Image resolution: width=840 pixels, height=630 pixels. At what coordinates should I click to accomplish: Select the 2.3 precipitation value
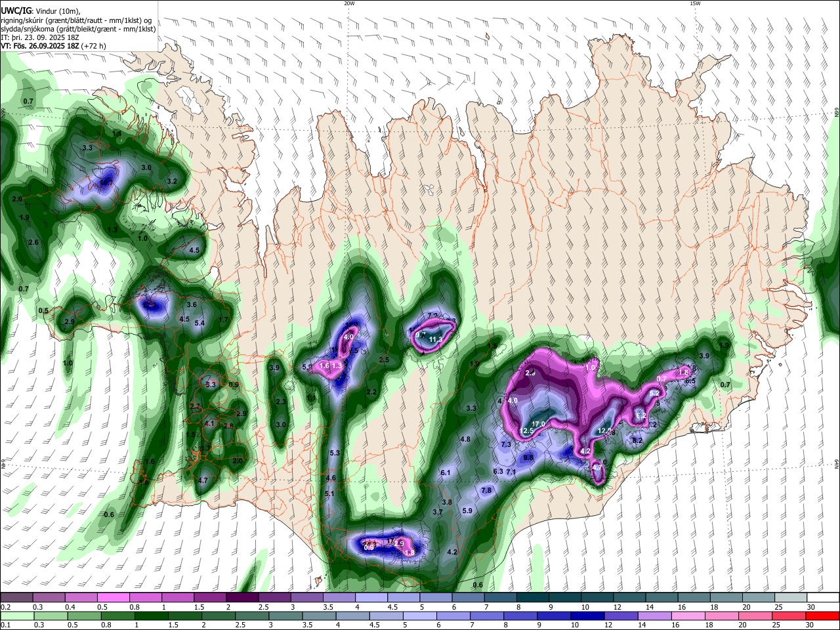[280, 402]
